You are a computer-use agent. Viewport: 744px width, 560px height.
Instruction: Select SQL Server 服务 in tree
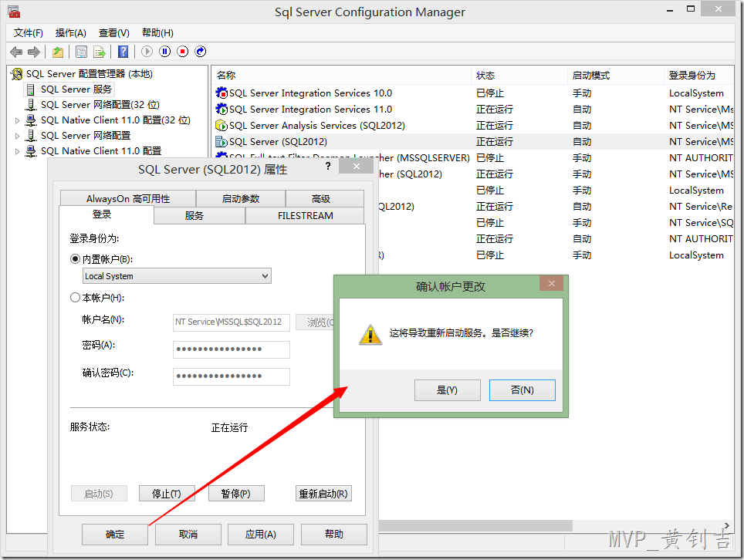coord(76,89)
